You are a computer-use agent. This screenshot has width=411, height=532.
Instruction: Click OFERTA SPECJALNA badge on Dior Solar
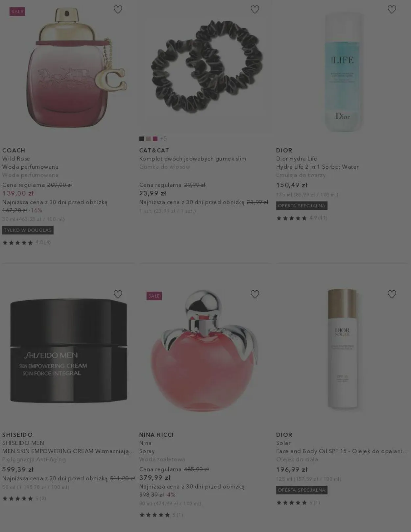pos(302,490)
